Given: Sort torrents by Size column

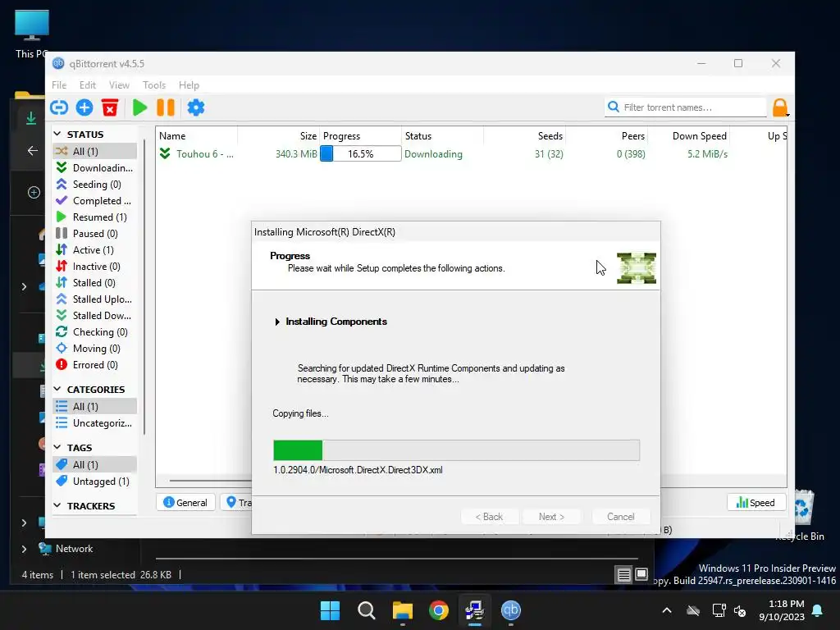Looking at the screenshot, I should pos(279,136).
